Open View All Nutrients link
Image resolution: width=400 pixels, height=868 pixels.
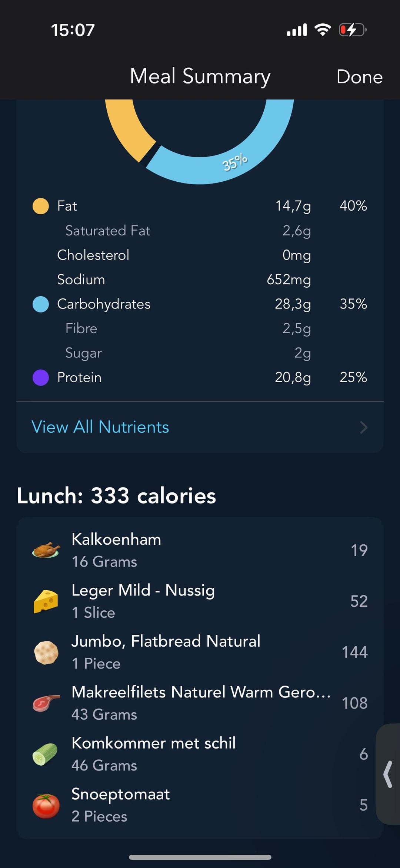[100, 427]
